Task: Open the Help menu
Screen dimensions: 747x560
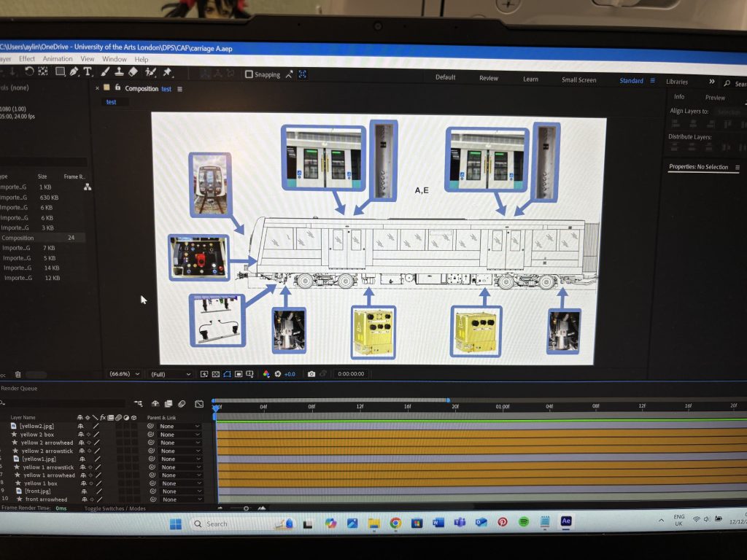Action: coord(142,60)
